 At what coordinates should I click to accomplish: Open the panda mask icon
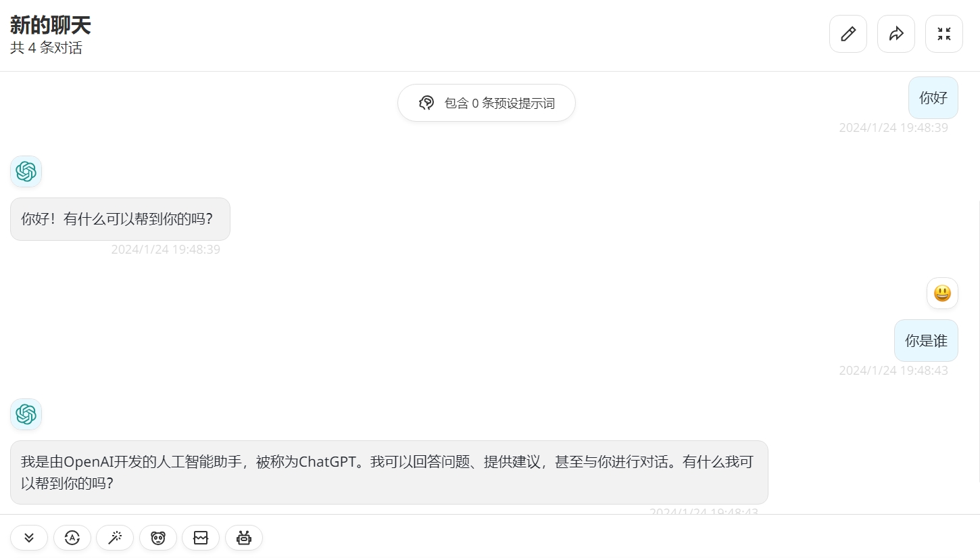coord(158,538)
